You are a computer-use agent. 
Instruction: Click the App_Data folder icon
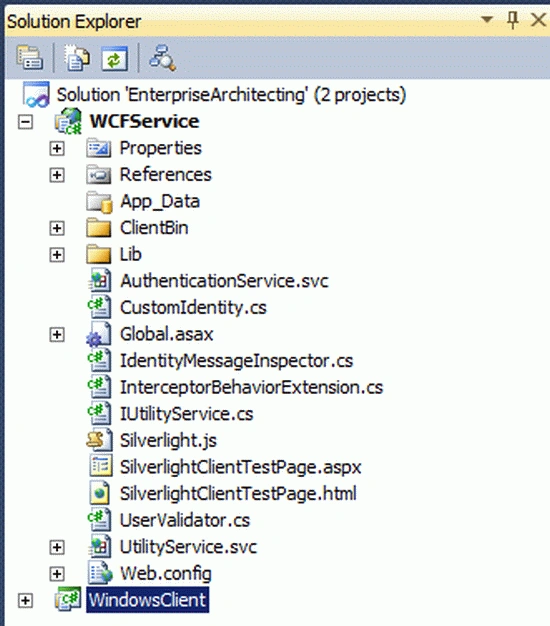coord(99,202)
